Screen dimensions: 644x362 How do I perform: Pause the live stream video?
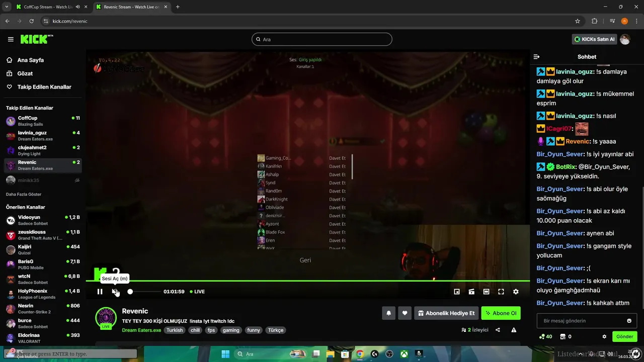(x=100, y=292)
